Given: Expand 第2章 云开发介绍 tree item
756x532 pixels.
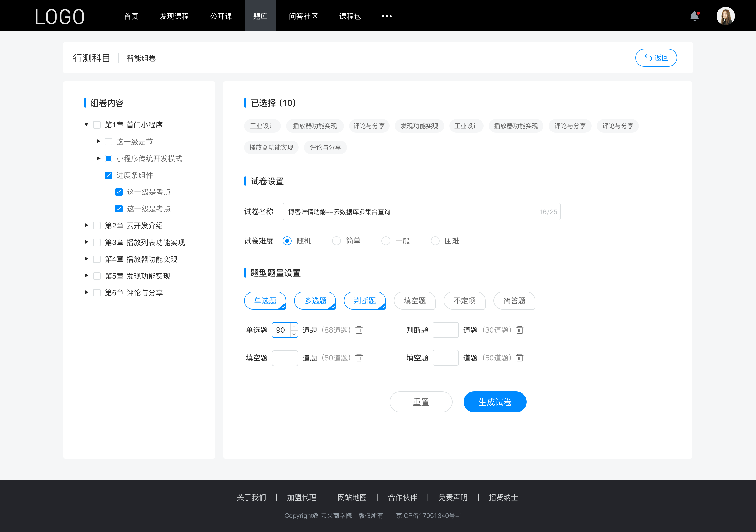Looking at the screenshot, I should coord(88,226).
